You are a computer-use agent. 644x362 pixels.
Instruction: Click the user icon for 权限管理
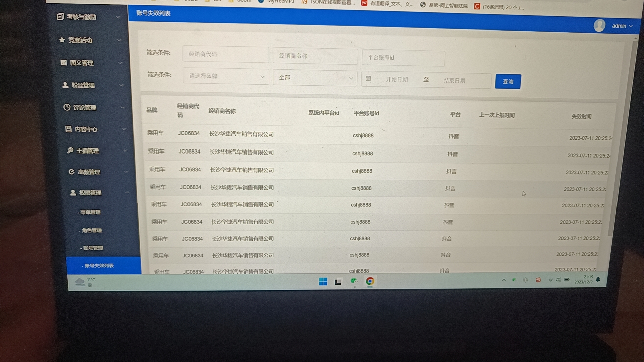tap(73, 192)
